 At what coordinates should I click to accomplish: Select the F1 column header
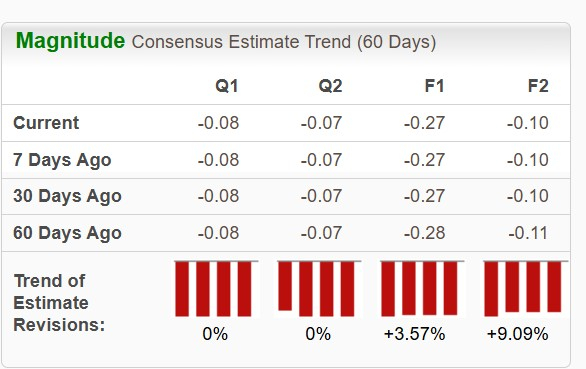[x=434, y=86]
